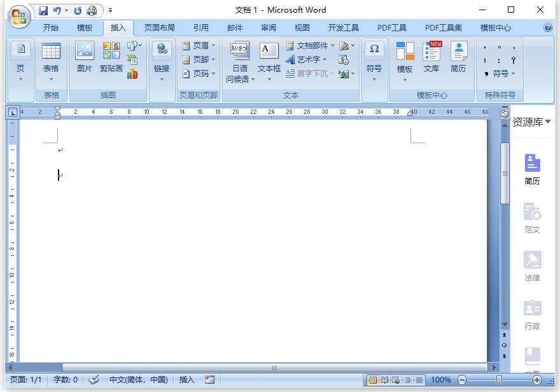Click the proofing check icon
The image size is (560, 392).
[94, 380]
